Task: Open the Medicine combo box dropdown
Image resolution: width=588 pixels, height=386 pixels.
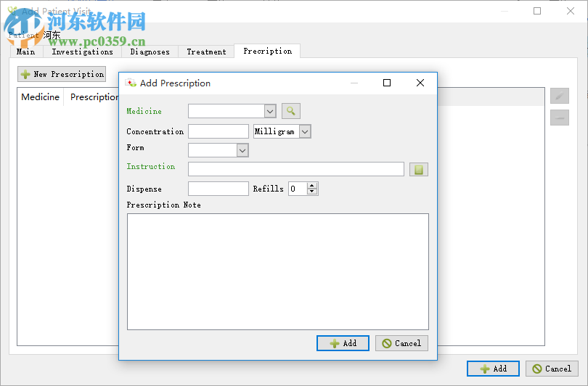Action: (270, 111)
